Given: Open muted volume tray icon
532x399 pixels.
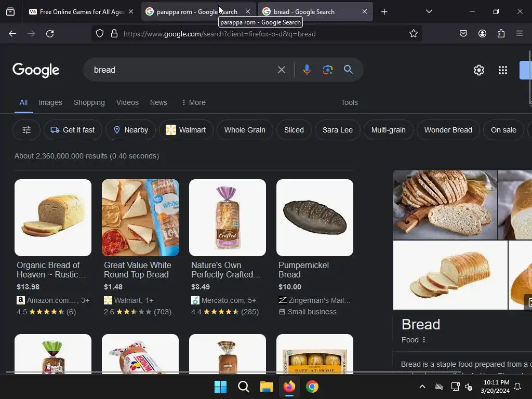Looking at the screenshot, I should (x=469, y=387).
